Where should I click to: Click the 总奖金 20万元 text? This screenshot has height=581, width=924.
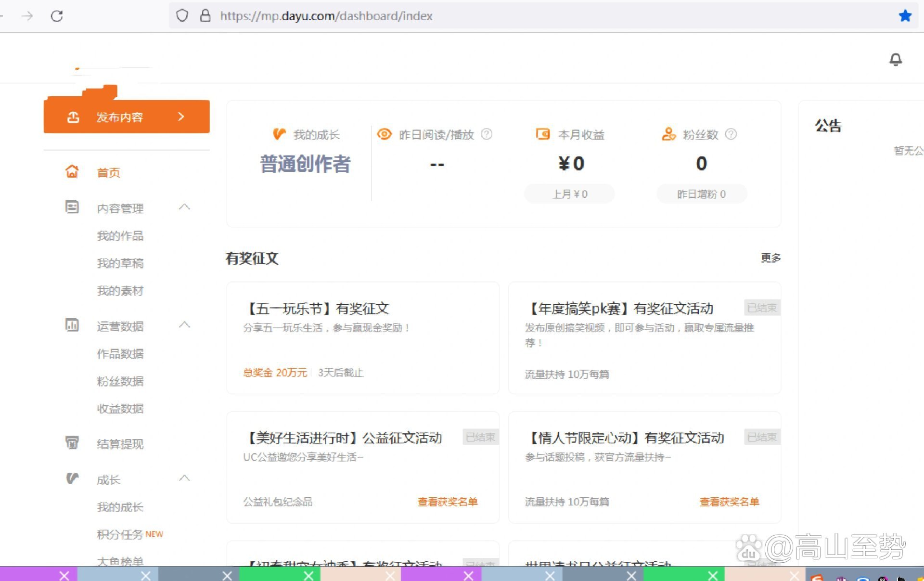tap(275, 373)
